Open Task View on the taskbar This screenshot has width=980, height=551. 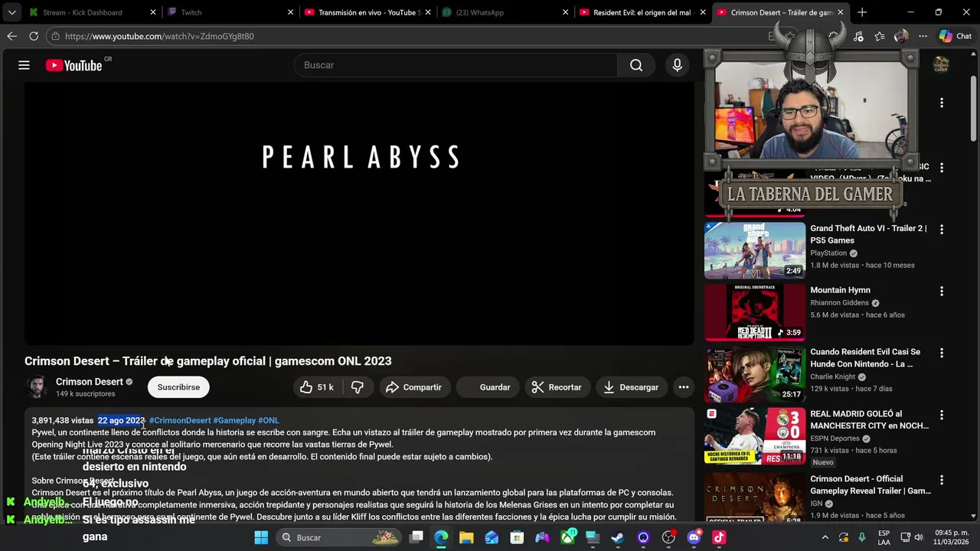pyautogui.click(x=416, y=537)
